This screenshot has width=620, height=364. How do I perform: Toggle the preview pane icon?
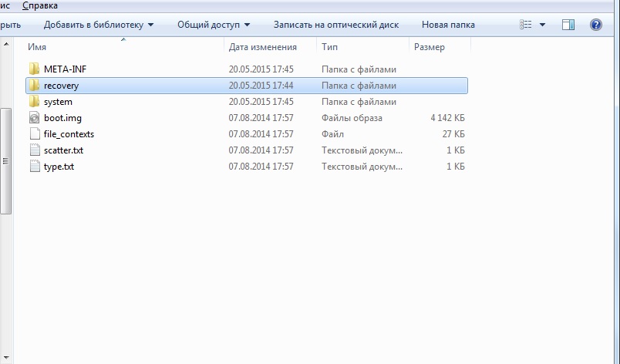pyautogui.click(x=568, y=25)
